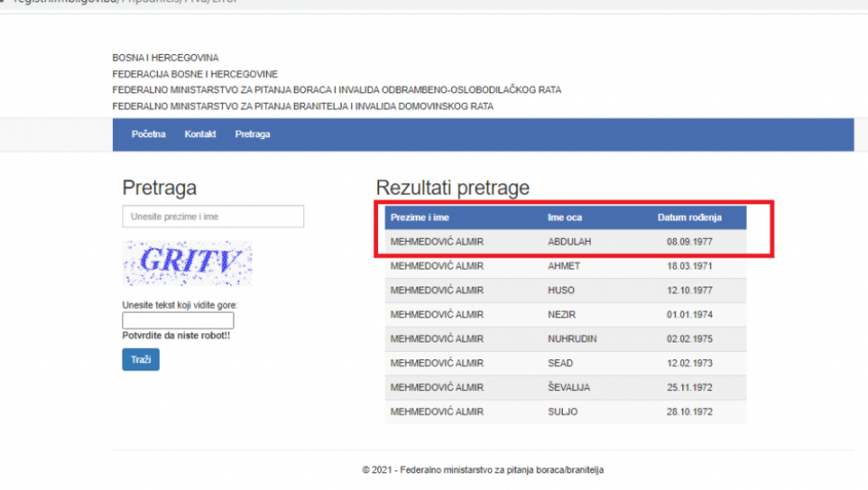The image size is (868, 490).
Task: Click the row with father SEAD
Action: [565, 363]
